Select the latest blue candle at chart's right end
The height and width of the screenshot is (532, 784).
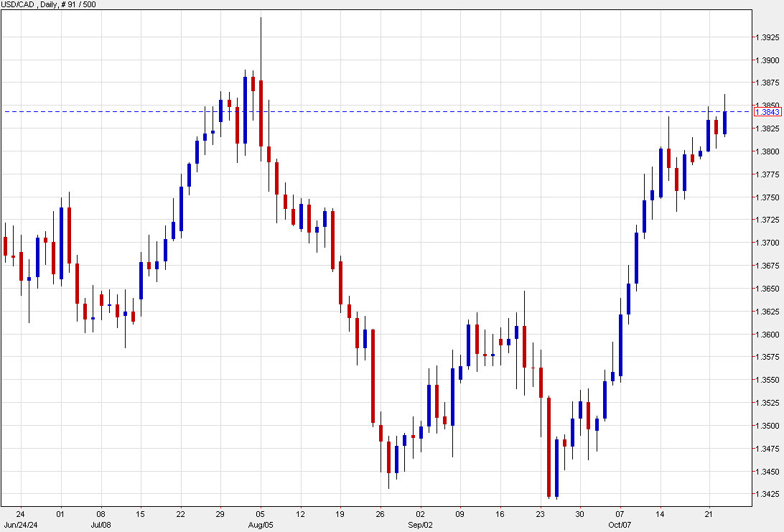point(724,123)
